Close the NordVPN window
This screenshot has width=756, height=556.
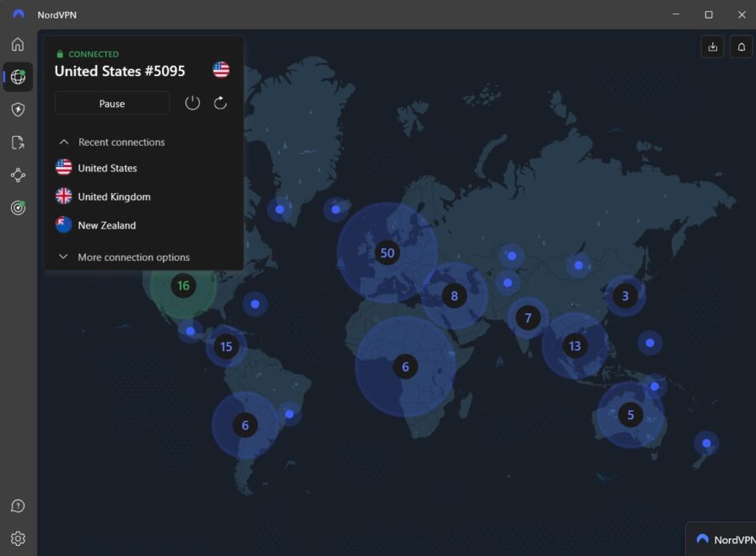[742, 14]
